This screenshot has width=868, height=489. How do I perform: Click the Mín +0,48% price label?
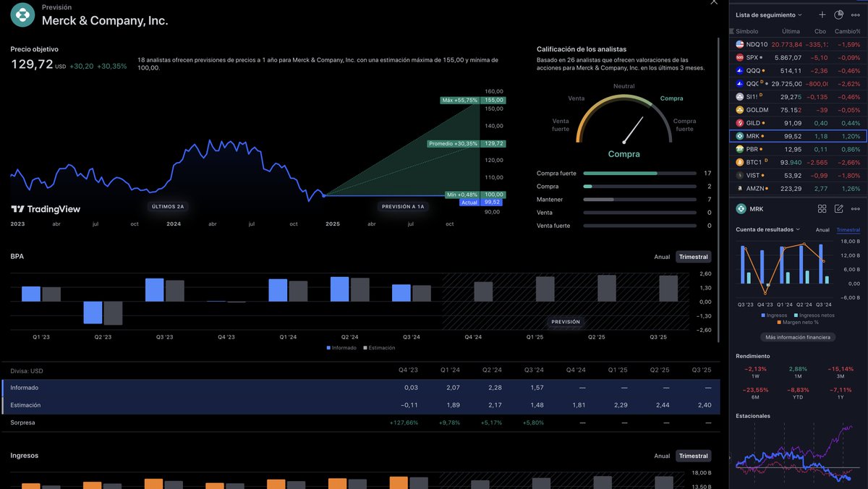(461, 195)
